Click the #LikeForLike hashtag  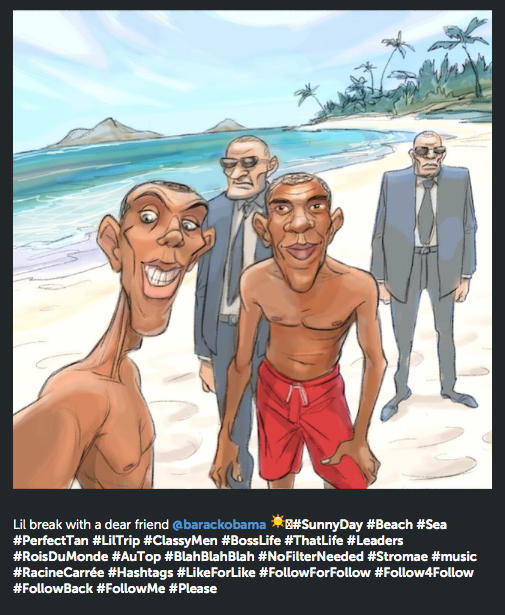coord(216,573)
